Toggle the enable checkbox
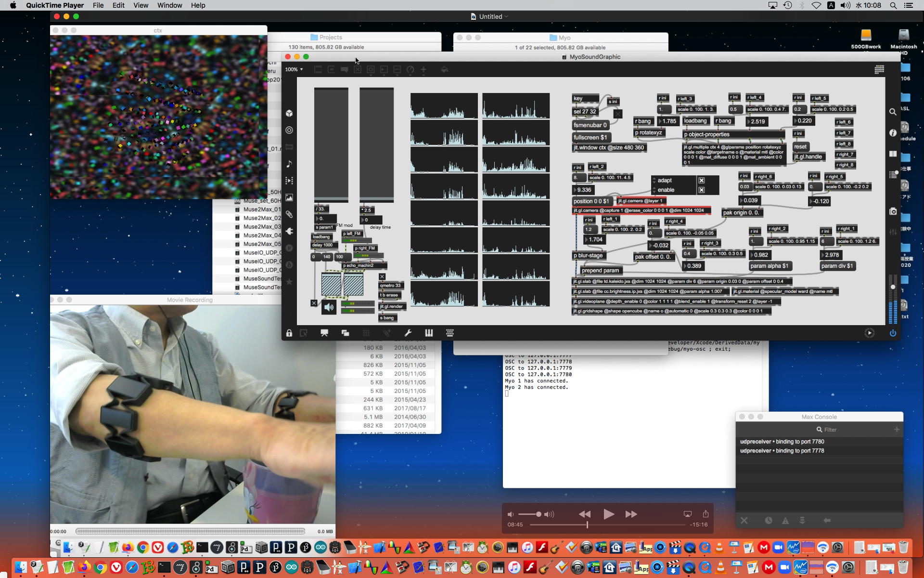Viewport: 924px width, 578px height. [x=702, y=190]
